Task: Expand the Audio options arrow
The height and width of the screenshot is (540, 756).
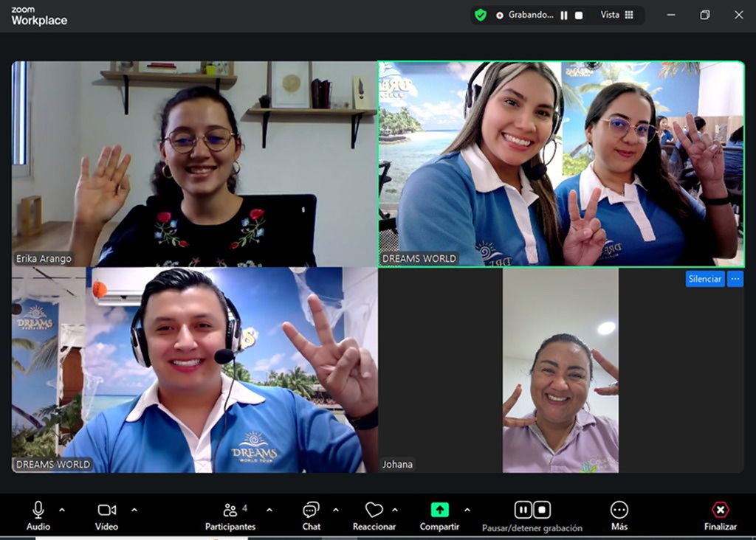Action: click(x=62, y=510)
